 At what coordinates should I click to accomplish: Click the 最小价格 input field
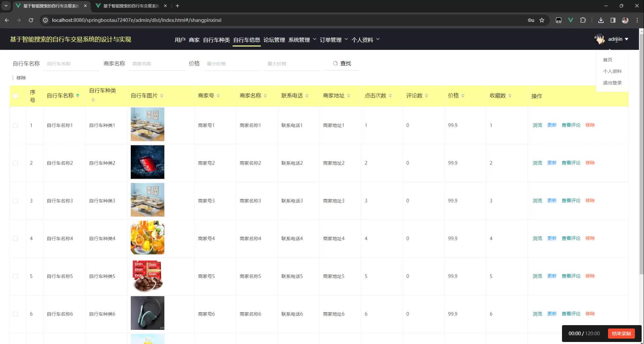pos(232,64)
